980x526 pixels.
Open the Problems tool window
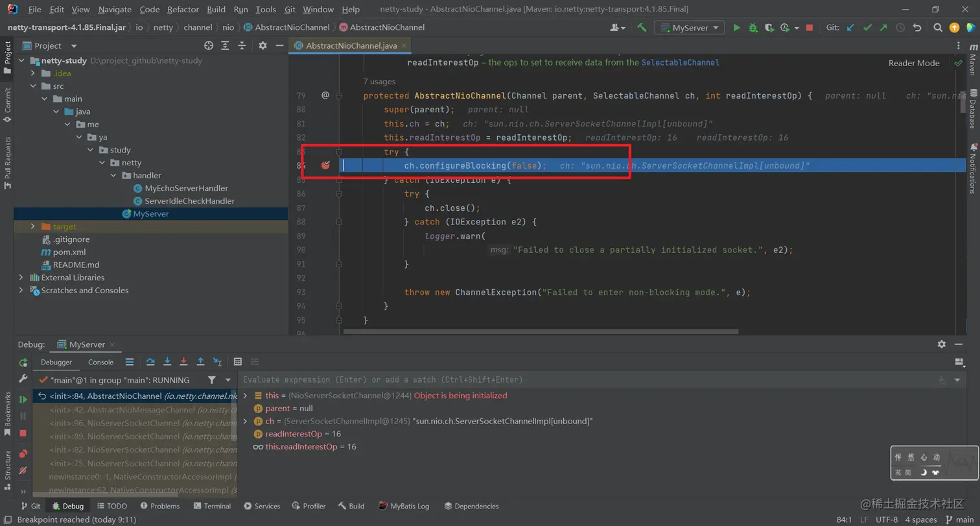pos(159,506)
